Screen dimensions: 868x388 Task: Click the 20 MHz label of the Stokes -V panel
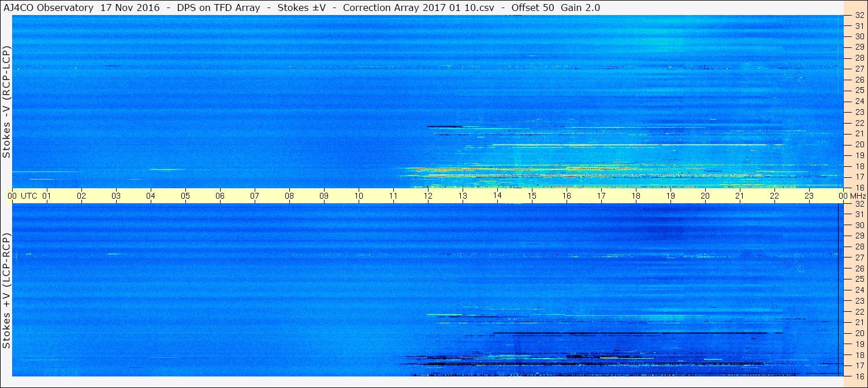tap(859, 144)
